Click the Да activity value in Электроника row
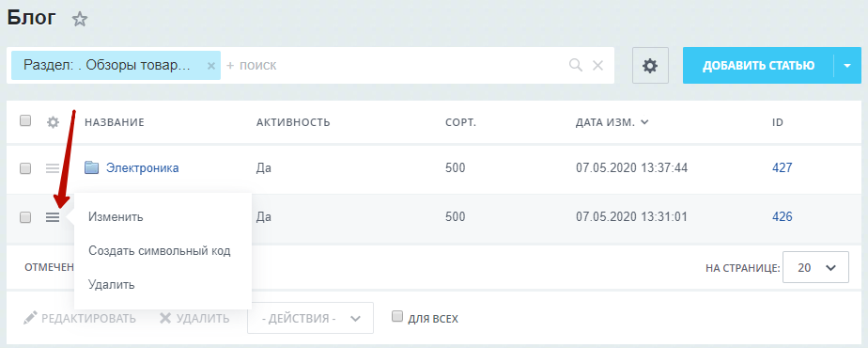The image size is (868, 348). point(264,167)
